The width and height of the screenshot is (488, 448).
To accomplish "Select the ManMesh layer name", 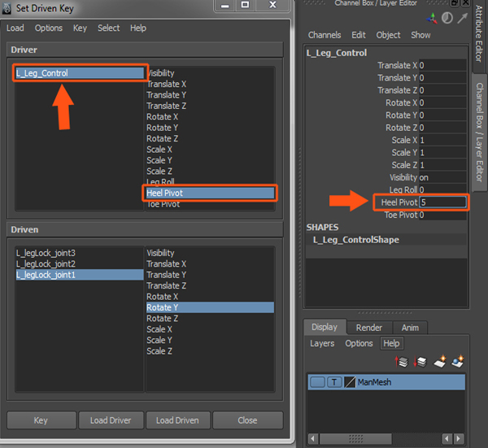I will (x=374, y=382).
